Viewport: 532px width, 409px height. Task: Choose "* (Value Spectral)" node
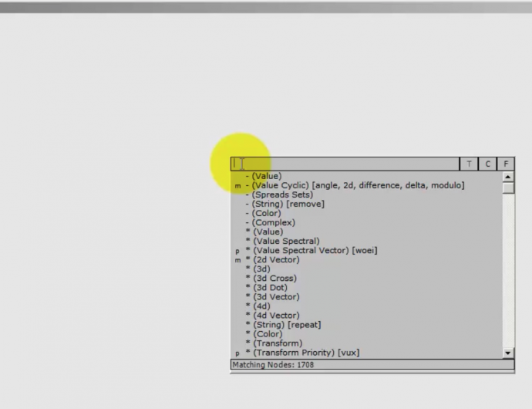pos(282,242)
